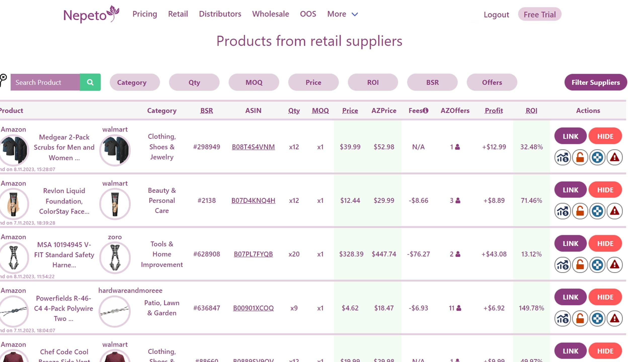Click orange unlock icon in Medgear Scrubs row
Viewport: 644px width, 362px height.
pos(580,158)
